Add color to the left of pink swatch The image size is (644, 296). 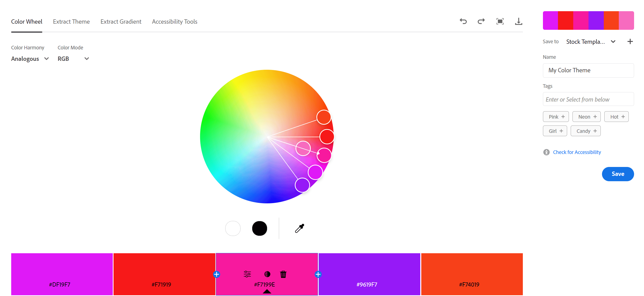point(217,274)
